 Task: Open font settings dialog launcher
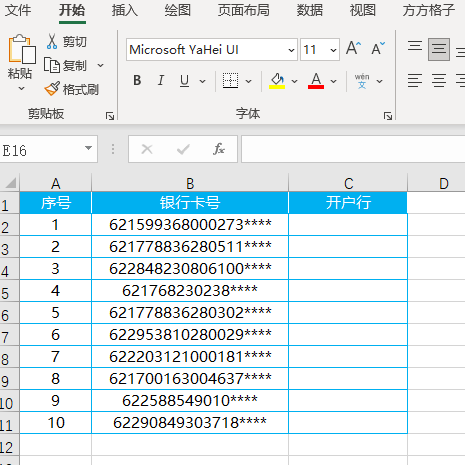pos(387,116)
